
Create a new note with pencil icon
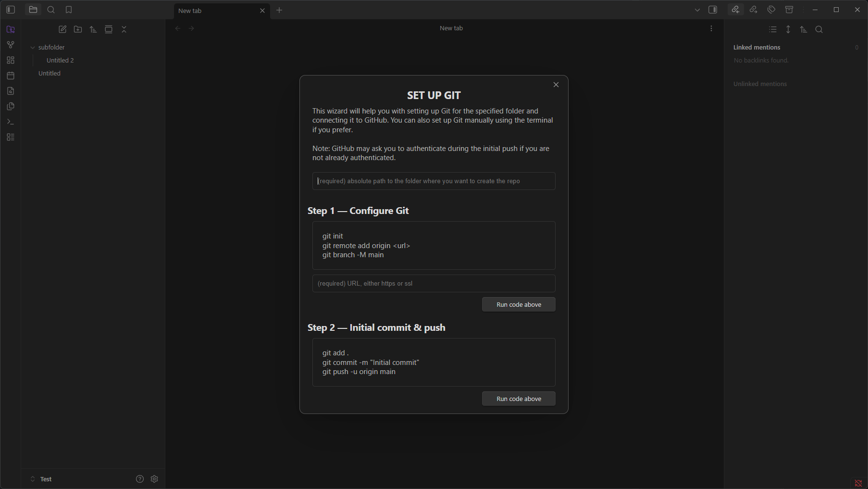click(62, 29)
